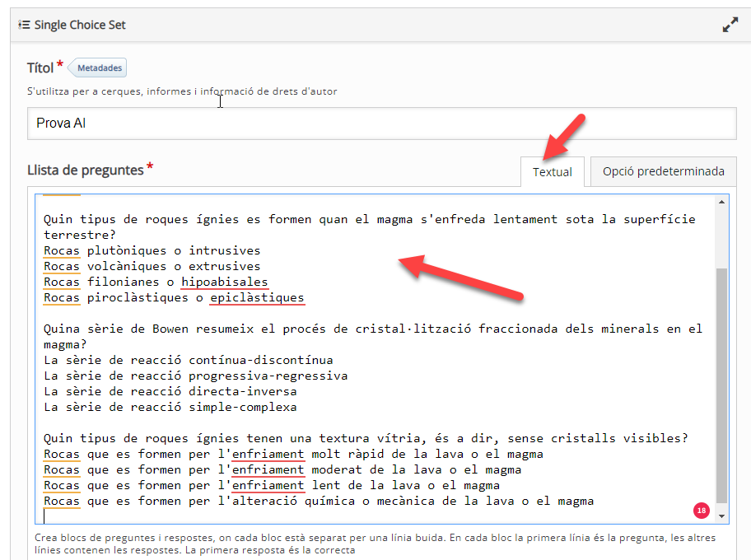The image size is (751, 560).
Task: Click the underlined word epiclàstiques
Action: pyautogui.click(x=257, y=298)
